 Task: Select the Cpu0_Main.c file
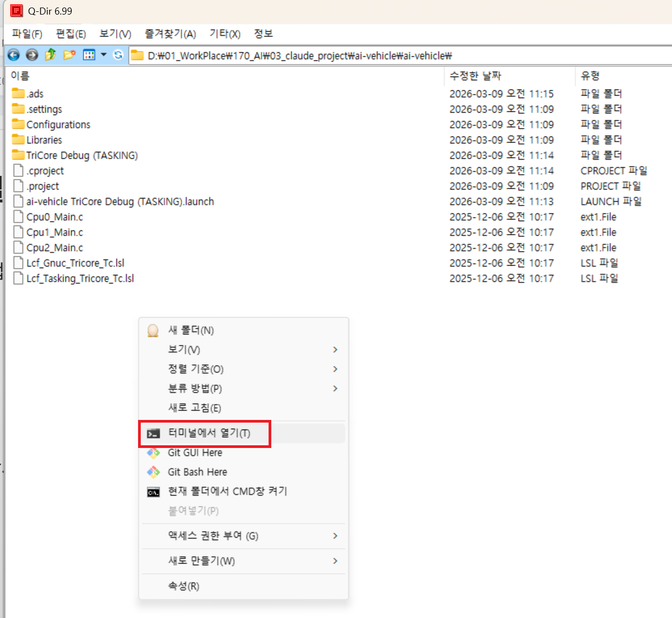pyautogui.click(x=54, y=217)
